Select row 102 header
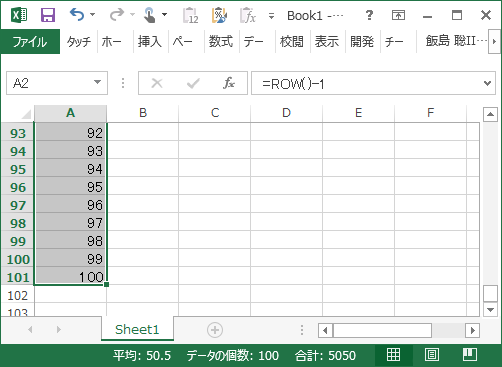Viewport: 502px width, 367px height. pos(18,295)
